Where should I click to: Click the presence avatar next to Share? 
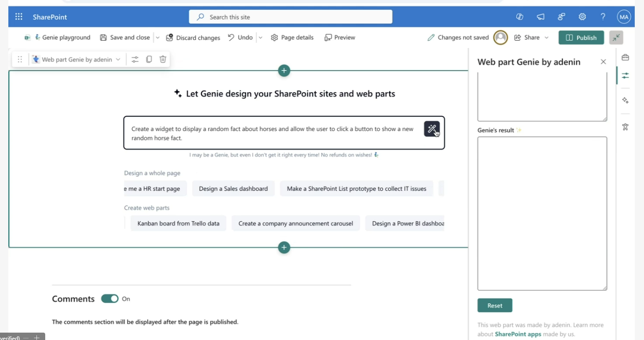[x=501, y=37]
